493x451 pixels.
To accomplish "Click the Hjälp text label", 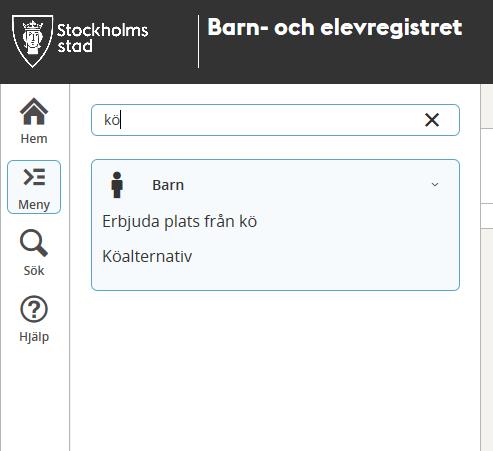I will point(34,337).
